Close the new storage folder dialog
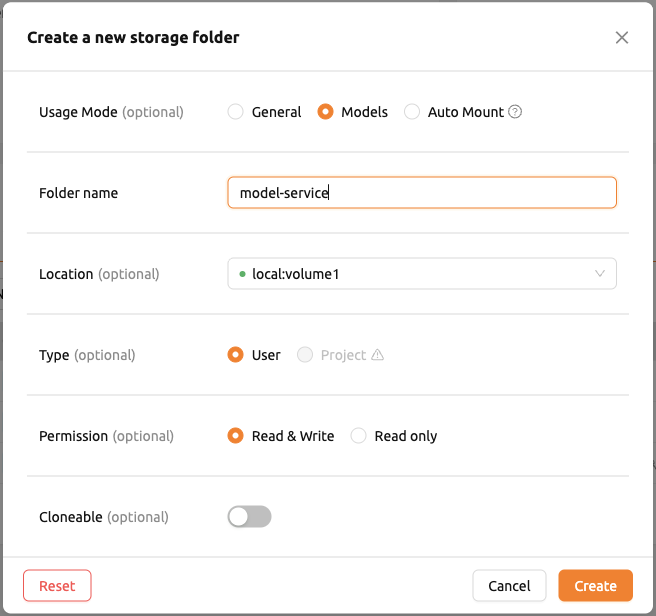 tap(622, 38)
